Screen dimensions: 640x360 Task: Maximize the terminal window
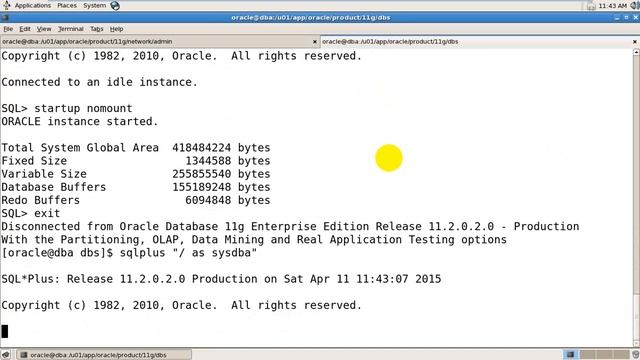pos(626,18)
